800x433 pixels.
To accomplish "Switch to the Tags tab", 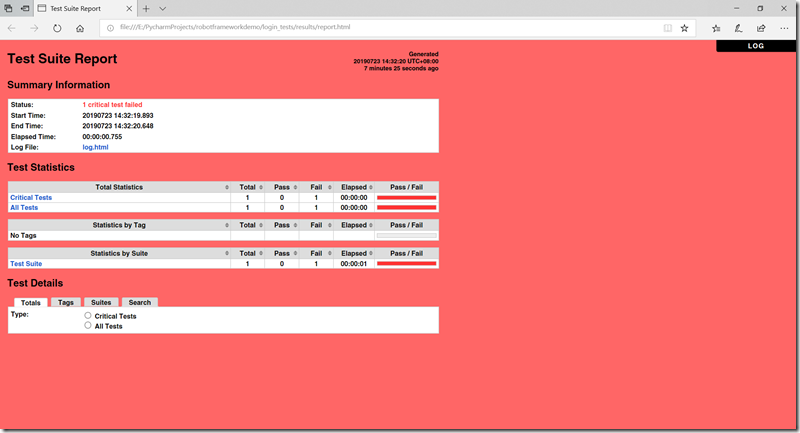I will tap(66, 302).
